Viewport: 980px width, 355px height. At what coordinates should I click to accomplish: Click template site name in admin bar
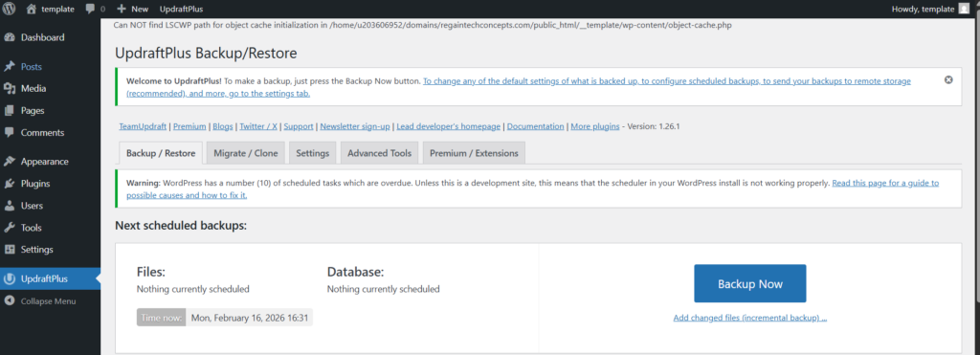click(57, 10)
